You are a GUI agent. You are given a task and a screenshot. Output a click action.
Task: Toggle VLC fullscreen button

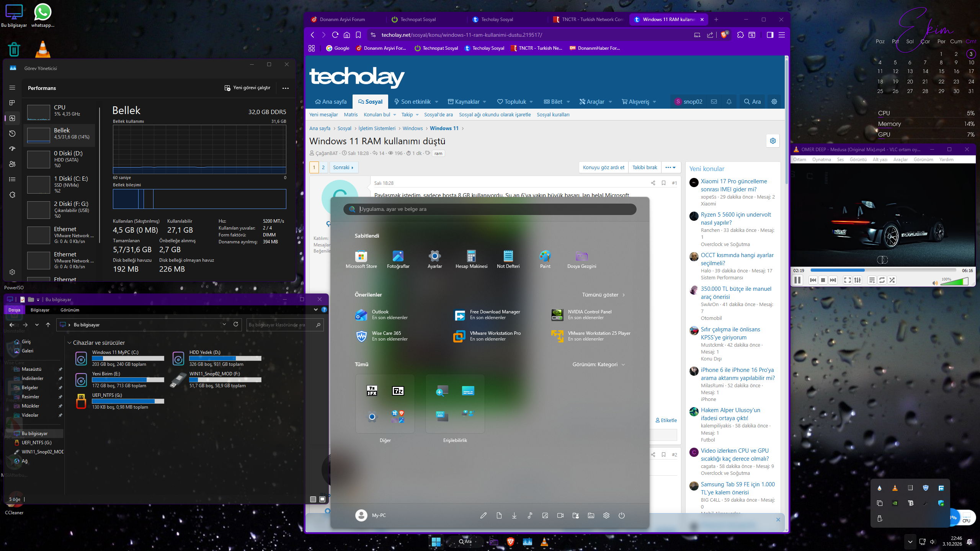(x=847, y=280)
